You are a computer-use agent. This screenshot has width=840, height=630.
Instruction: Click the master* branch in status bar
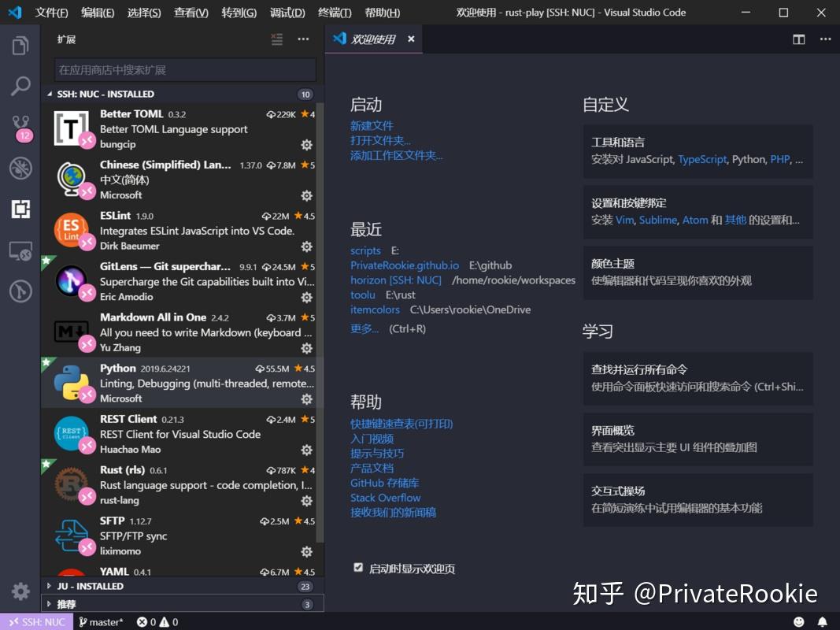tap(102, 622)
